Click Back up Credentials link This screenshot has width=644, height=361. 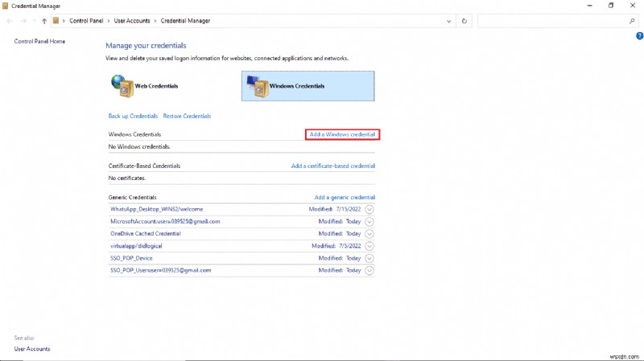[133, 116]
